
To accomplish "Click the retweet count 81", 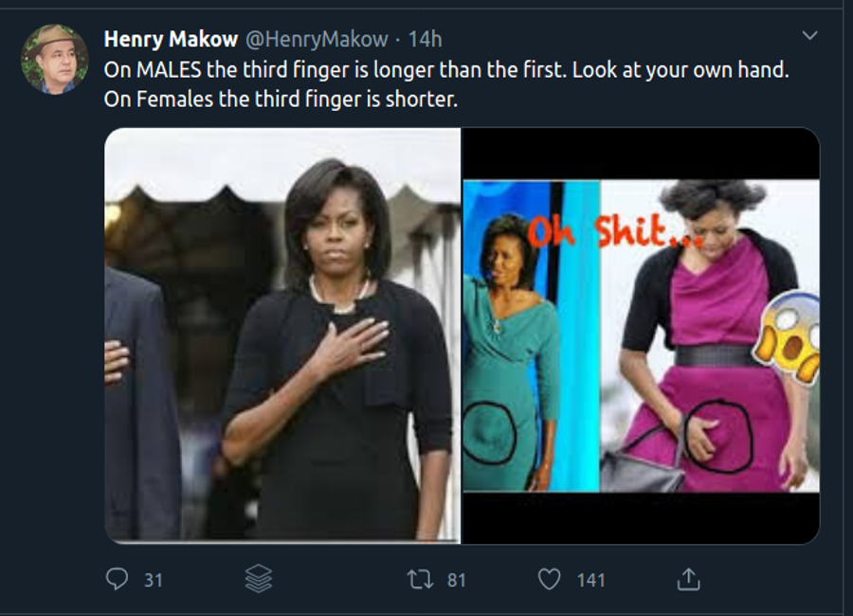I will click(457, 579).
